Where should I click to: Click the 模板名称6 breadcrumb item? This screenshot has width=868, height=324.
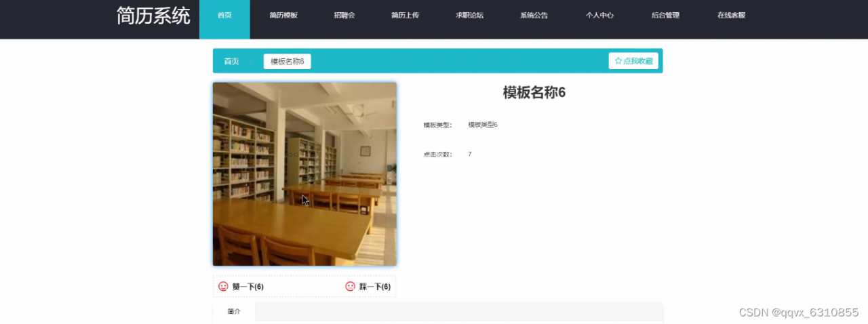tap(287, 62)
